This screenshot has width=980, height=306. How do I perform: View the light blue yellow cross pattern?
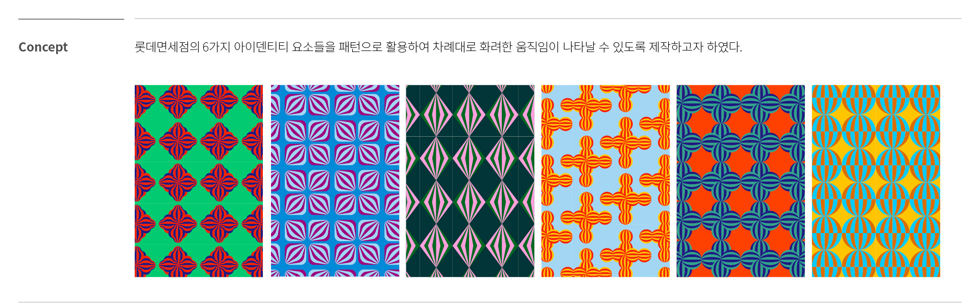pos(605,181)
